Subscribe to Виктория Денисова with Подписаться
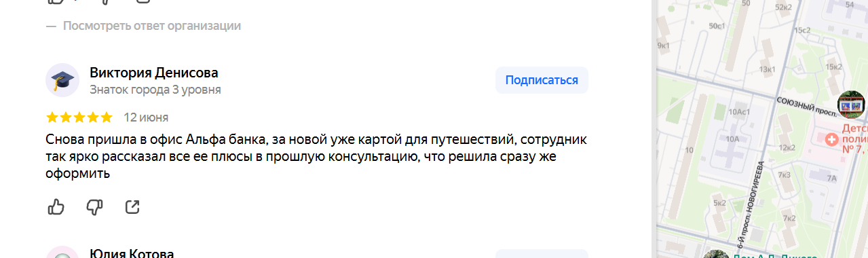This screenshot has width=868, height=258. [542, 80]
